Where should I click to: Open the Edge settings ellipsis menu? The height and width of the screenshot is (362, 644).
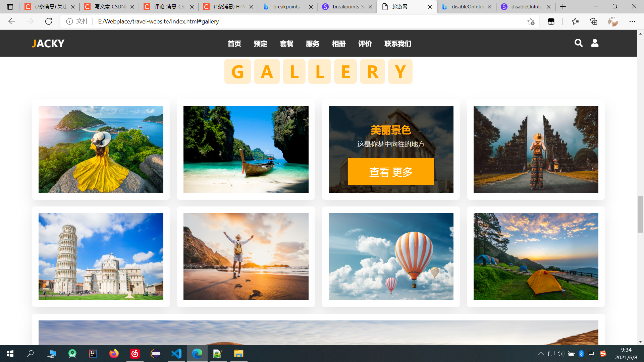coord(632,21)
